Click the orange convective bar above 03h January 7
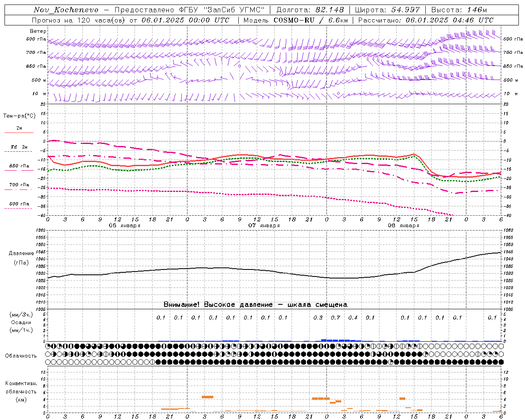 pyautogui.click(x=208, y=397)
